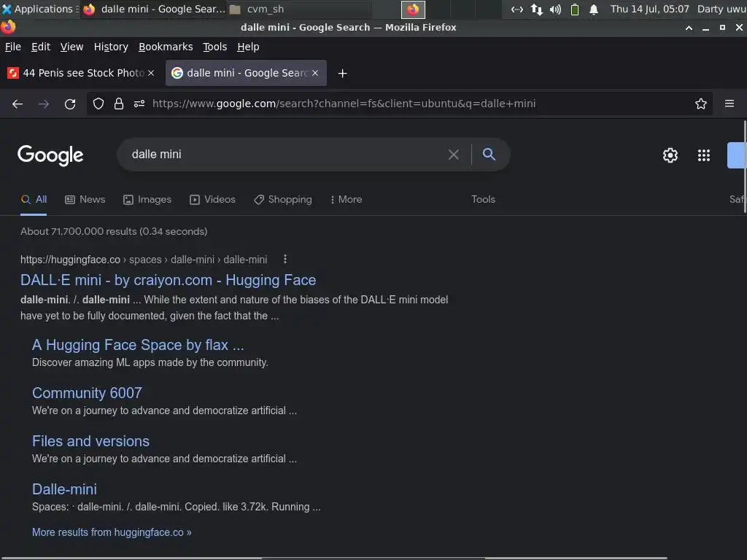The image size is (747, 560).
Task: Open the File menu
Action: click(x=13, y=47)
